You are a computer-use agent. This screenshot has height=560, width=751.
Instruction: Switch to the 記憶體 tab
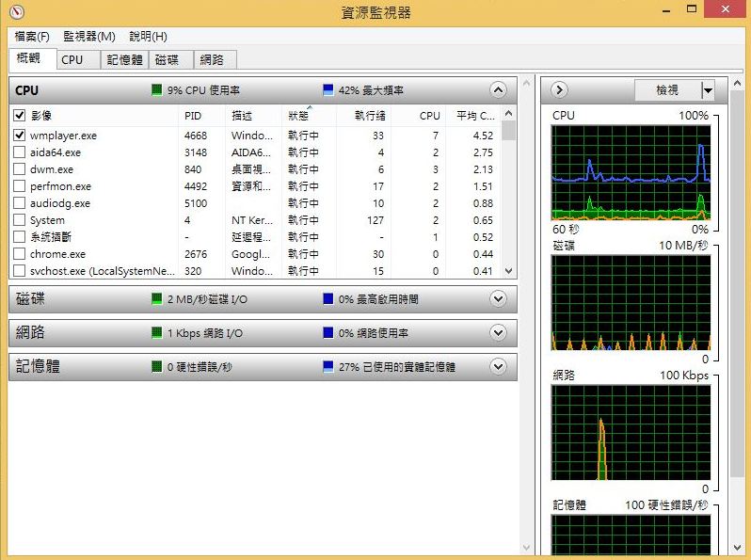(x=124, y=60)
